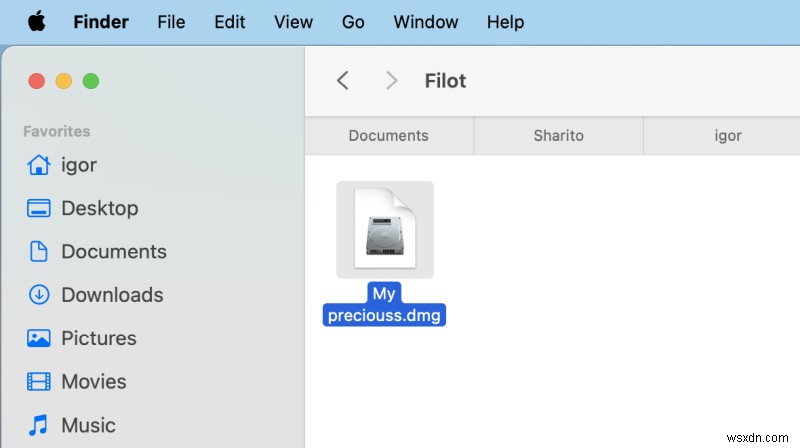Open the View menu
Image resolution: width=800 pixels, height=448 pixels.
tap(293, 22)
